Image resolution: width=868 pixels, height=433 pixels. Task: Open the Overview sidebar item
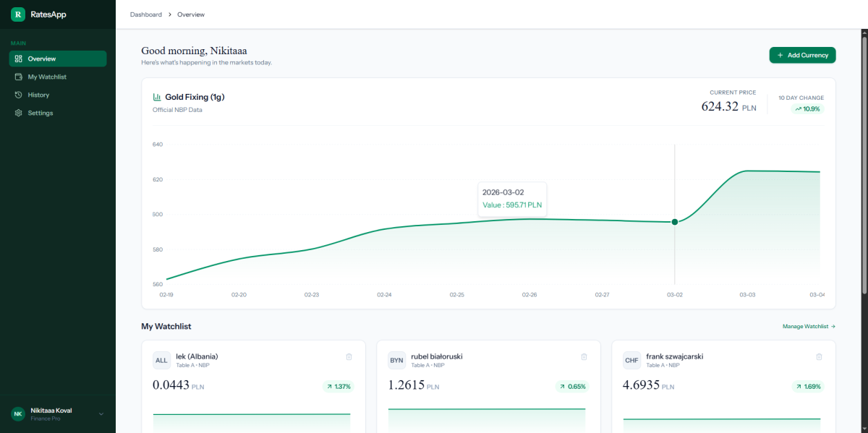pyautogui.click(x=58, y=59)
